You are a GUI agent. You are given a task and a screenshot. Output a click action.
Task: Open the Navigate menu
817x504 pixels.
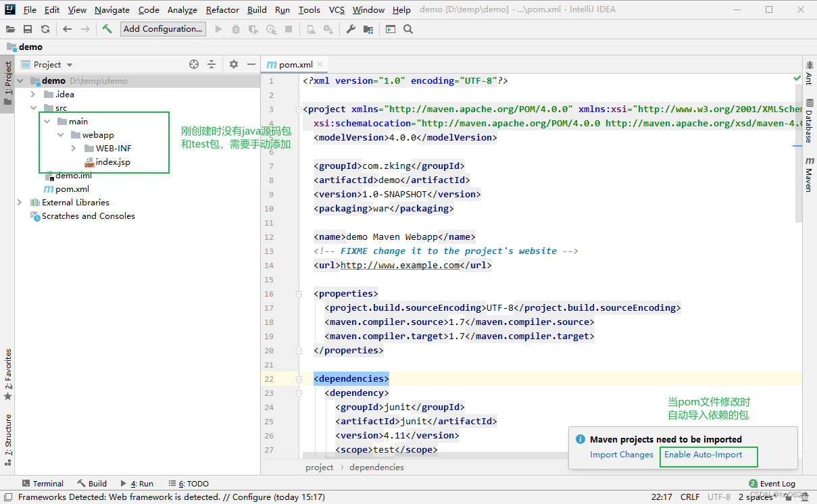coord(112,9)
